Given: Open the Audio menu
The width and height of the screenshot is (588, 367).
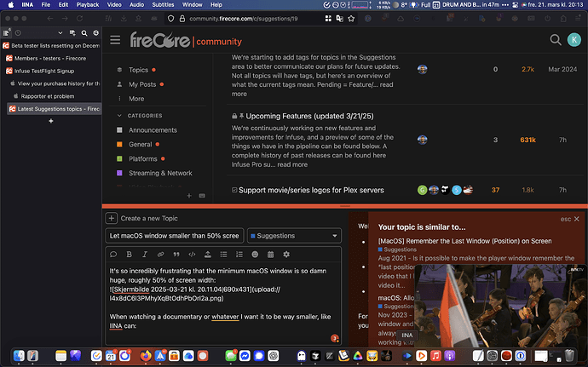Looking at the screenshot, I should pos(136,5).
